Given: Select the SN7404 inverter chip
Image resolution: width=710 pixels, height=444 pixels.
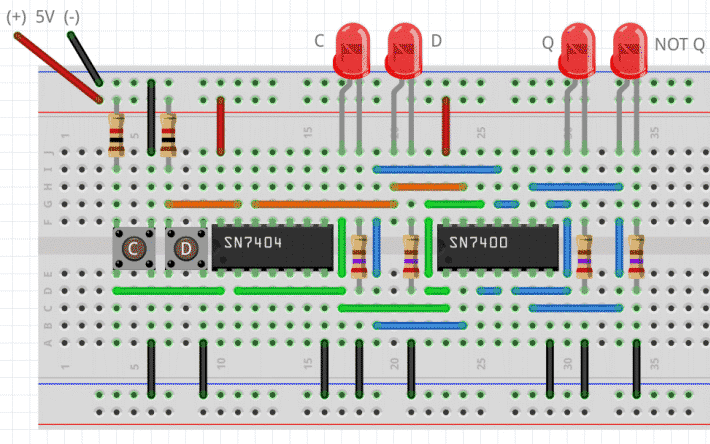Looking at the screenshot, I should click(271, 246).
